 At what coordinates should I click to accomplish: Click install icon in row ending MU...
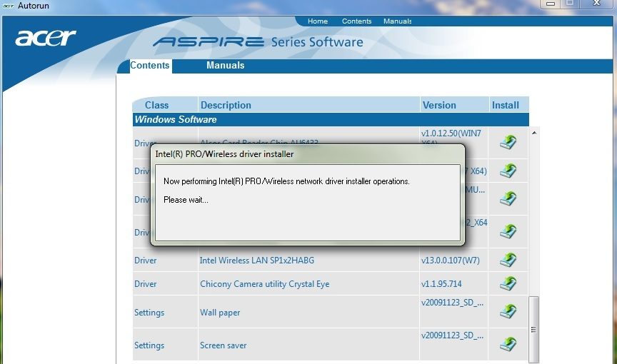pos(508,198)
